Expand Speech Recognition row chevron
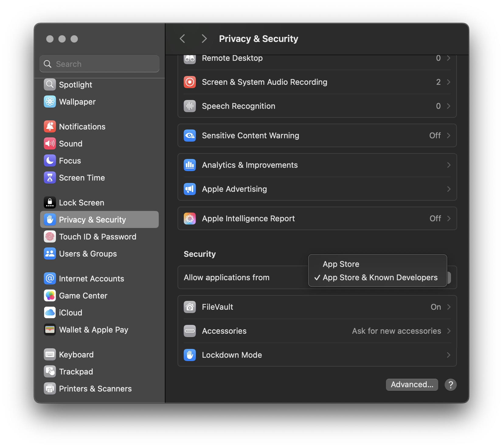Screen dimensions: 503x448 click(449, 106)
